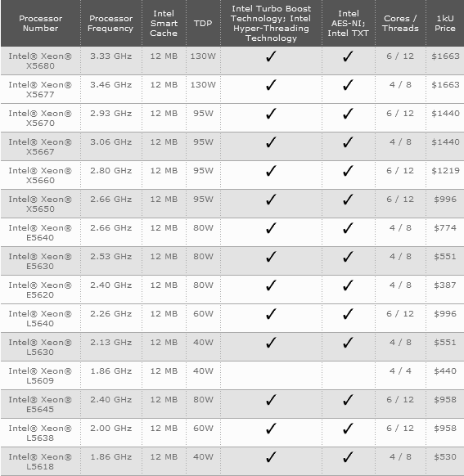Viewport: 464px width, 476px height.
Task: Click the AES-NI checkmark for Xeon E5620
Action: [x=348, y=285]
